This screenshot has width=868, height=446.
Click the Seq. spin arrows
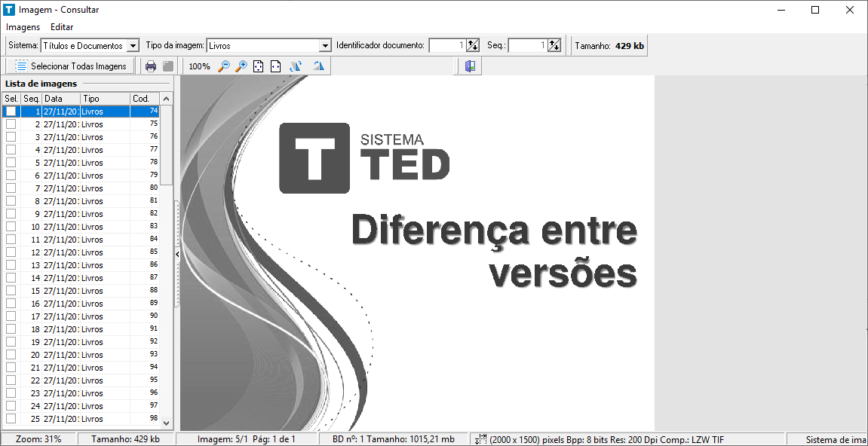(554, 46)
